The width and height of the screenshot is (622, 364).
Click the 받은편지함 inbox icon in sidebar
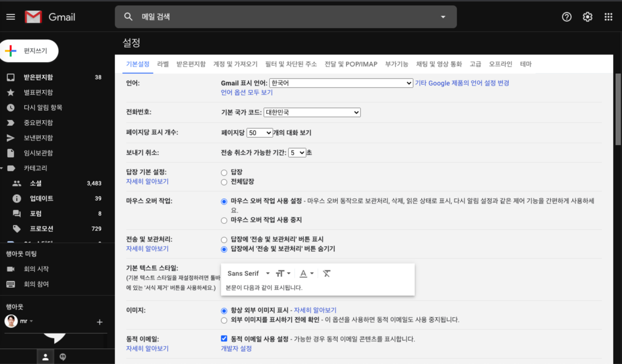(10, 77)
